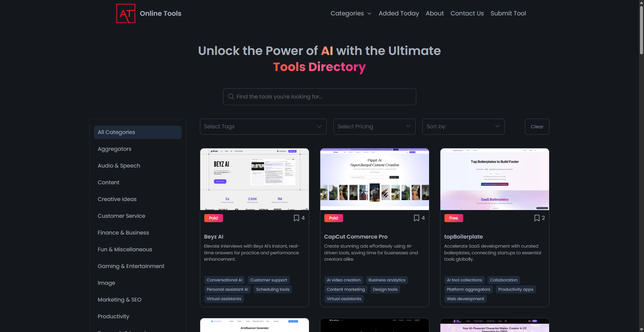
Task: Select the Image category
Action: tap(138, 283)
